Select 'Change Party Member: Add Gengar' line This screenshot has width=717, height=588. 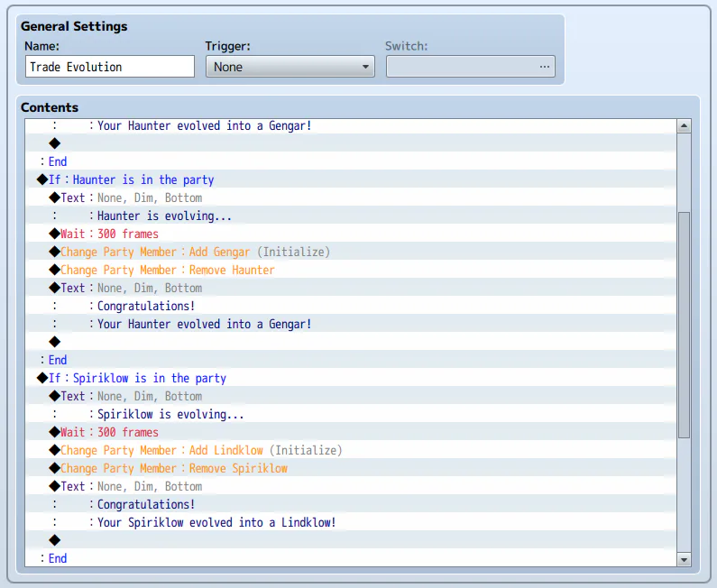coord(195,252)
